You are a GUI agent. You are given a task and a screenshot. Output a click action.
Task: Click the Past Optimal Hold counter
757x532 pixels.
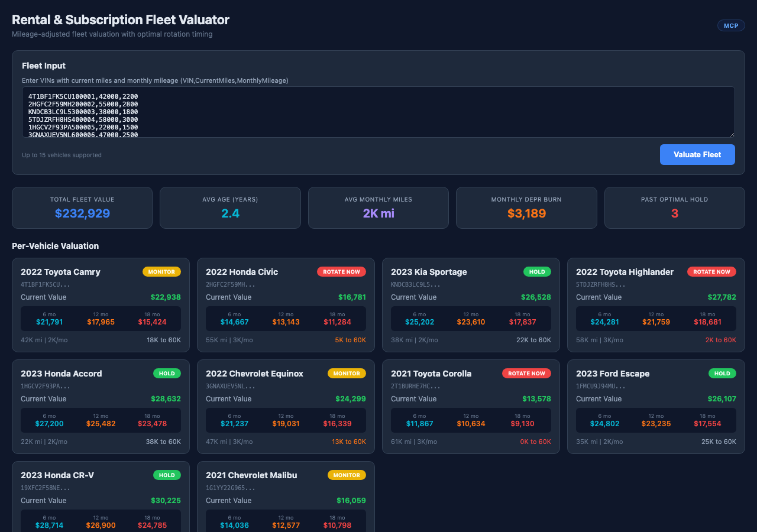coord(674,207)
